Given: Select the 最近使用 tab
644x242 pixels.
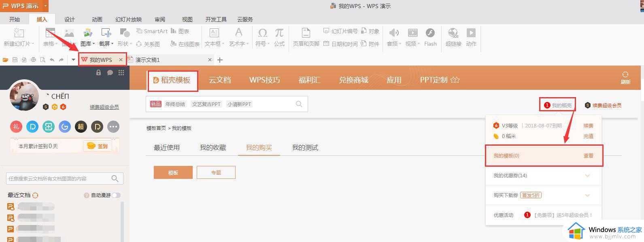Looking at the screenshot, I should point(167,147).
